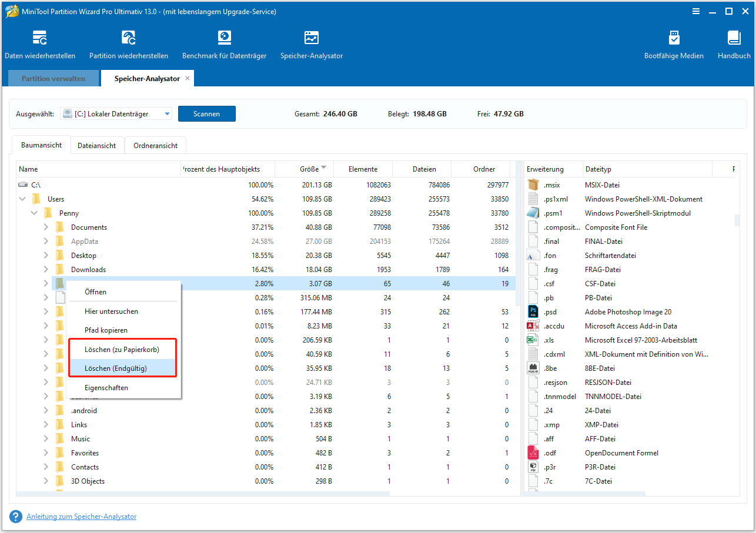Open Anleitung zum Speicher-Analysator link

click(x=81, y=517)
